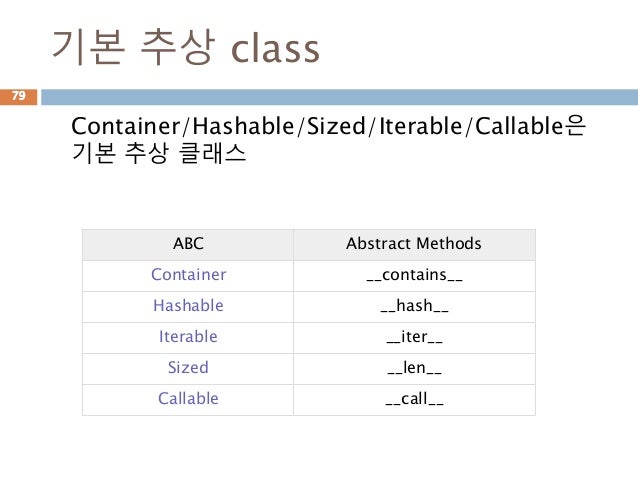This screenshot has width=638, height=479.
Task: Click the word "class" in the title
Action: point(274,47)
